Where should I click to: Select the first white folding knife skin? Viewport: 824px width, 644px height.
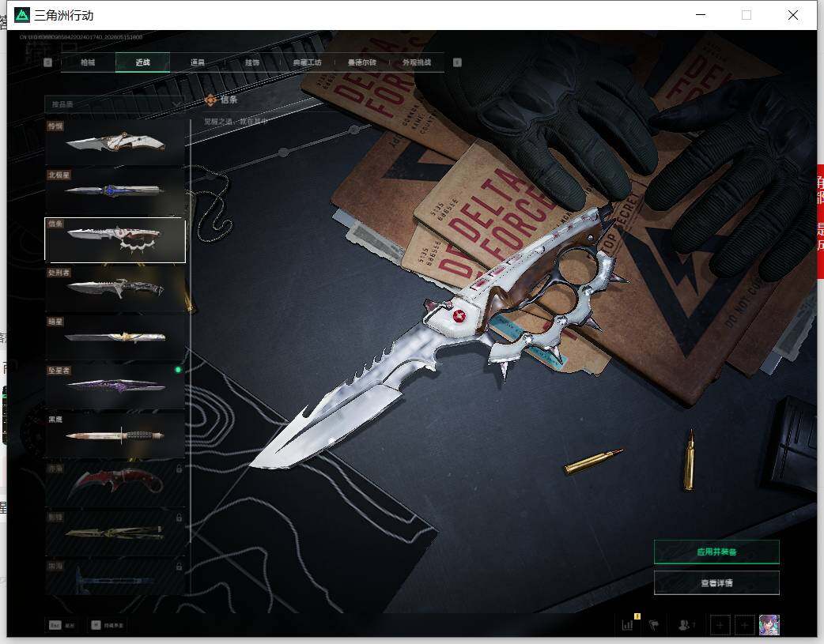[115, 141]
